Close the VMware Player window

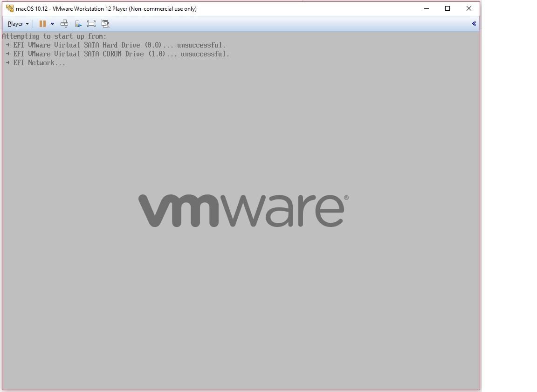[x=469, y=8]
